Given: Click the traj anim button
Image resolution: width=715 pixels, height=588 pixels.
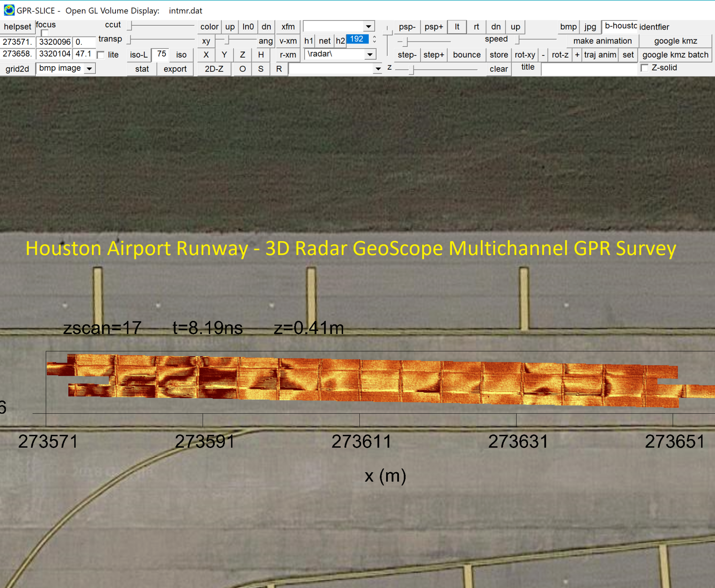Looking at the screenshot, I should tap(600, 55).
